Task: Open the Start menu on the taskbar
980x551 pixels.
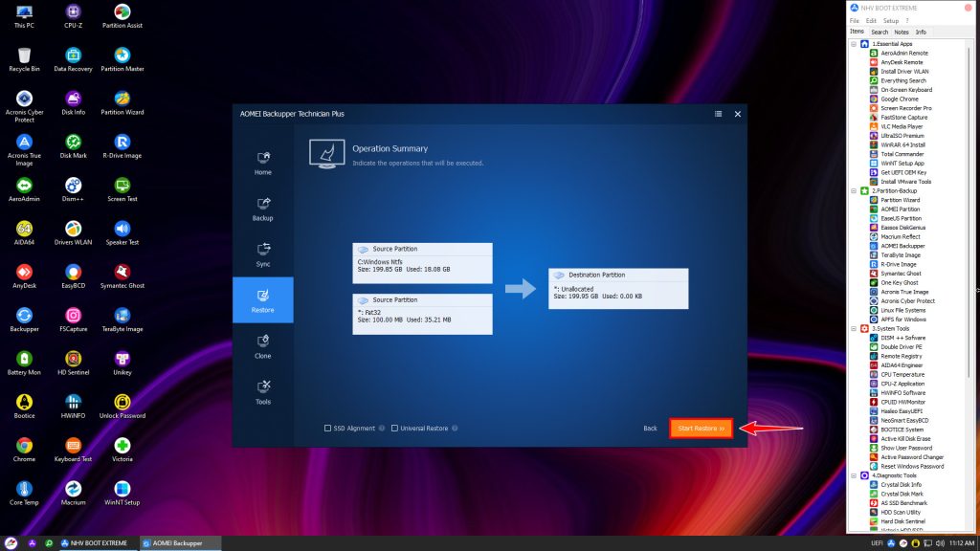Action: 11,543
